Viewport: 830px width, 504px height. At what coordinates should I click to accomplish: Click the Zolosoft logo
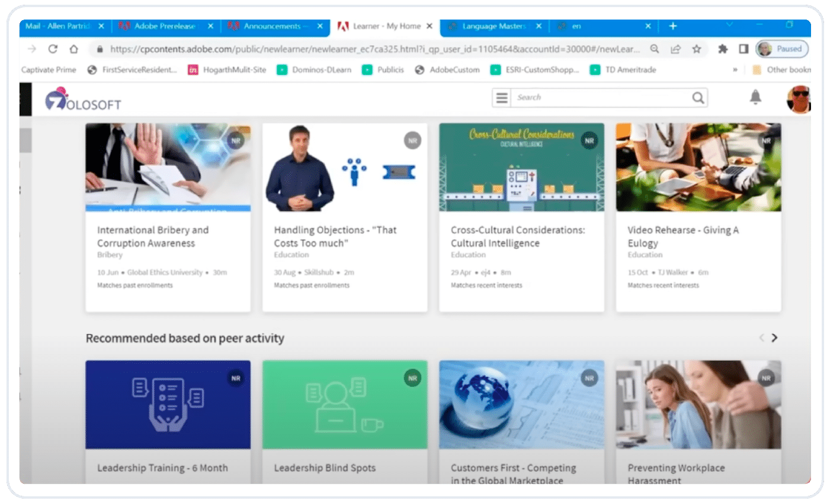point(83,99)
